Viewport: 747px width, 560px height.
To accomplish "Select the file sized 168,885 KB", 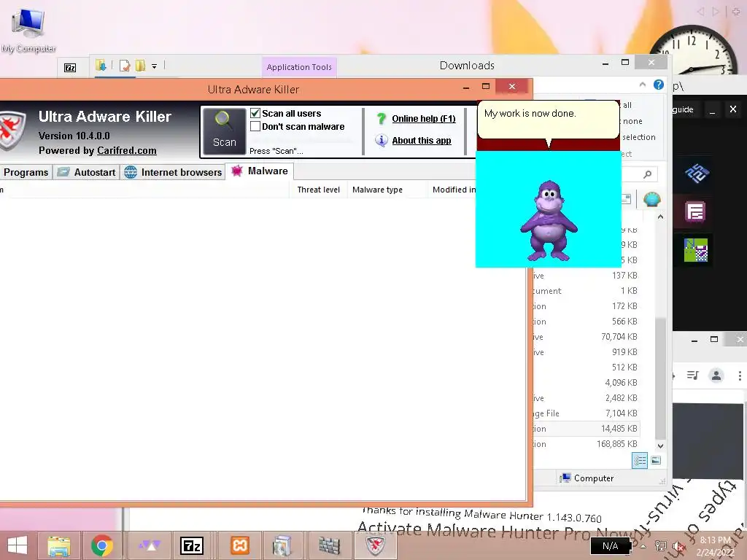I will (x=586, y=444).
